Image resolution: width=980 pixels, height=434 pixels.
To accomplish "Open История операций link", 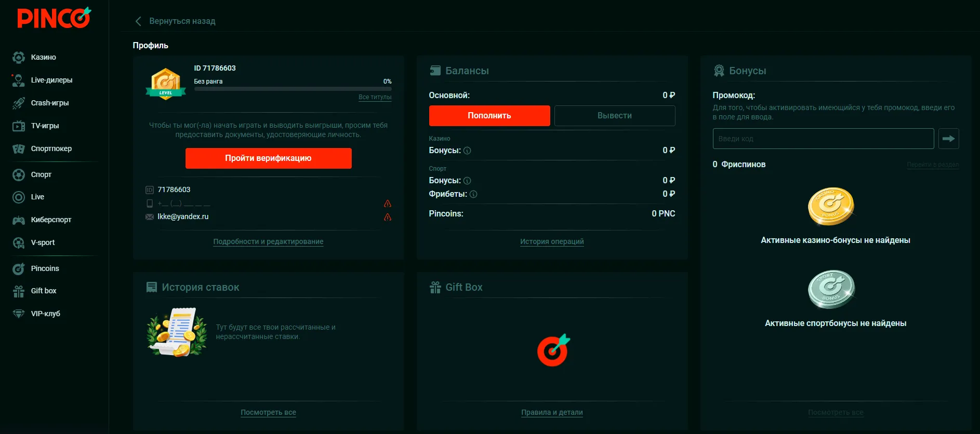I will pos(552,241).
